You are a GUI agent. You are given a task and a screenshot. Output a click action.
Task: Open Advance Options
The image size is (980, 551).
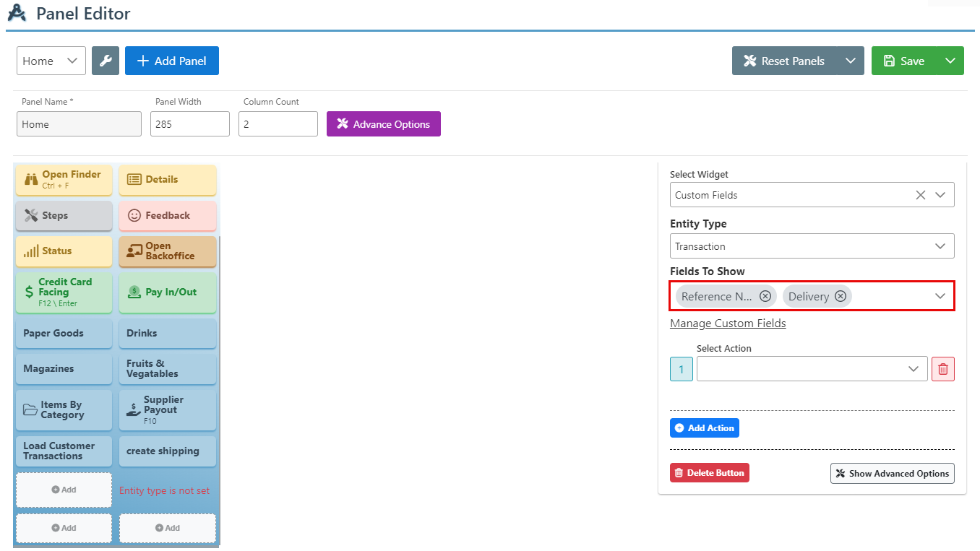(x=383, y=124)
